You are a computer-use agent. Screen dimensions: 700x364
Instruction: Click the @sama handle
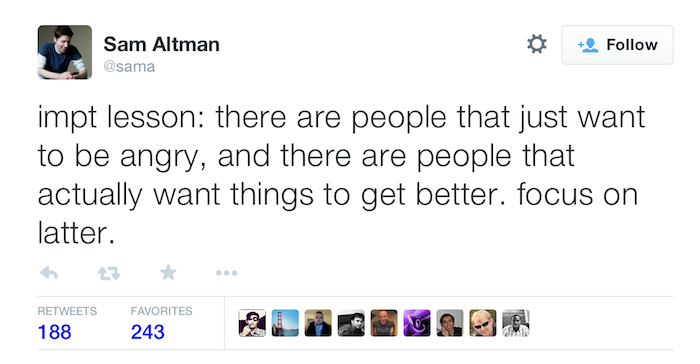[x=129, y=67]
